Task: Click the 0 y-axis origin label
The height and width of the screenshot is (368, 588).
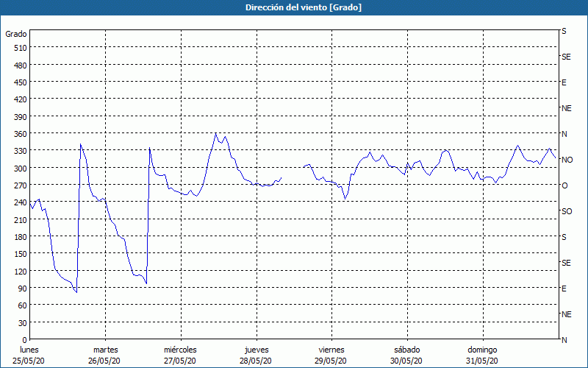Action: pos(25,340)
